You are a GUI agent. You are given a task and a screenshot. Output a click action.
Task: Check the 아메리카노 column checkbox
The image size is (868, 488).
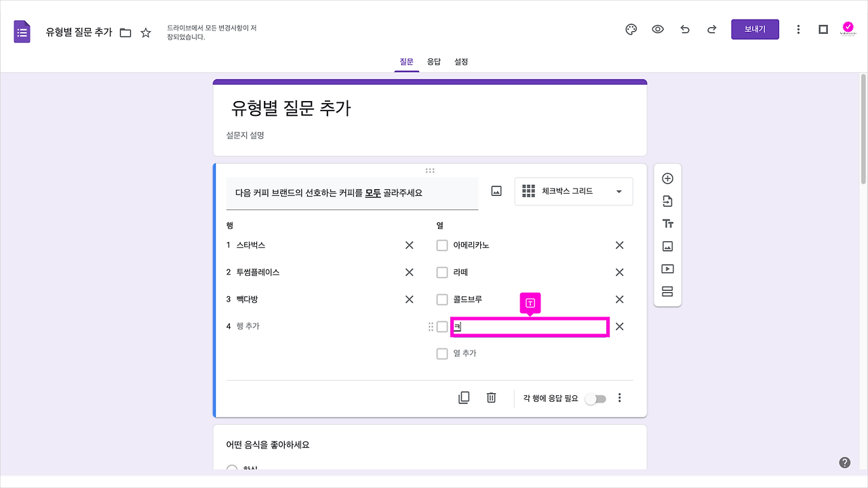441,245
